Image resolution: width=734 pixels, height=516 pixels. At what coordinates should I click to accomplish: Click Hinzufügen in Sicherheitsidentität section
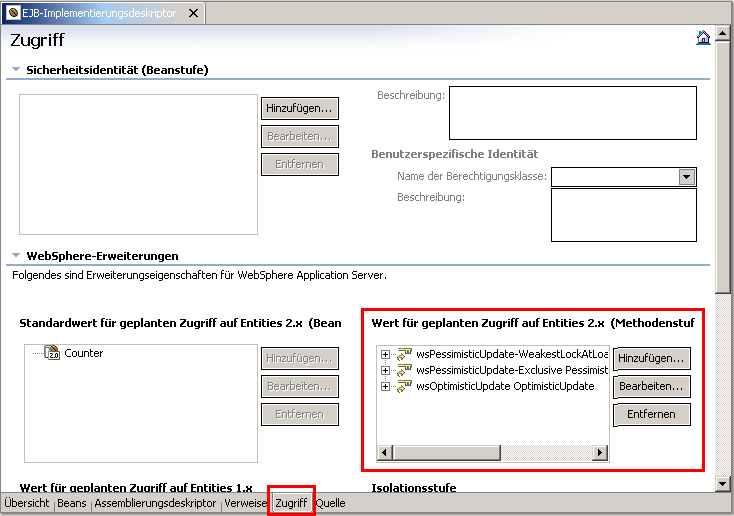(x=300, y=108)
